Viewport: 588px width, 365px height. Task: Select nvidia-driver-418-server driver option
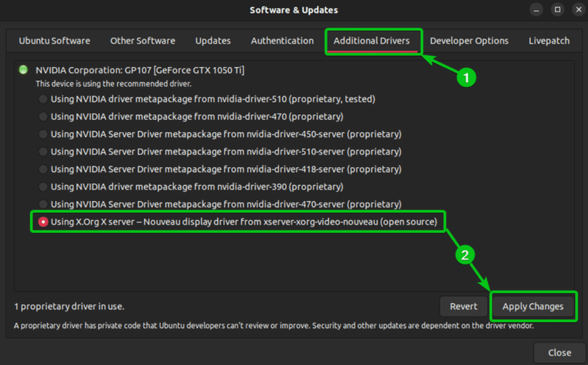pyautogui.click(x=44, y=169)
